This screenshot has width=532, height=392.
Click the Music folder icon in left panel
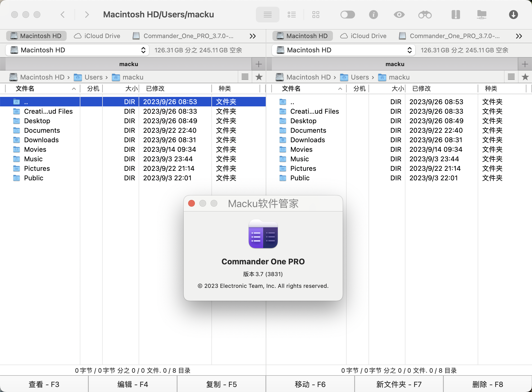17,159
